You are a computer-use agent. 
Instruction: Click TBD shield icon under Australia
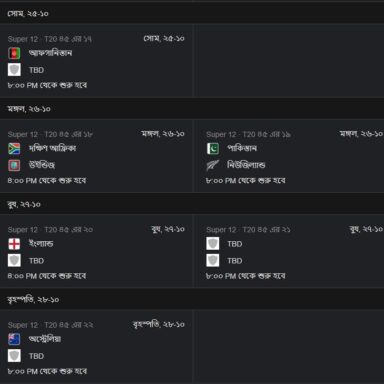pos(14,356)
